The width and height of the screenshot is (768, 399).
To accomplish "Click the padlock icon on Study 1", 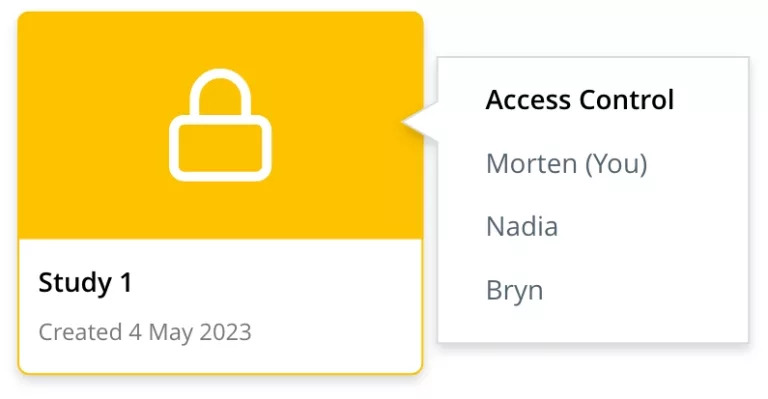I will pos(220,125).
